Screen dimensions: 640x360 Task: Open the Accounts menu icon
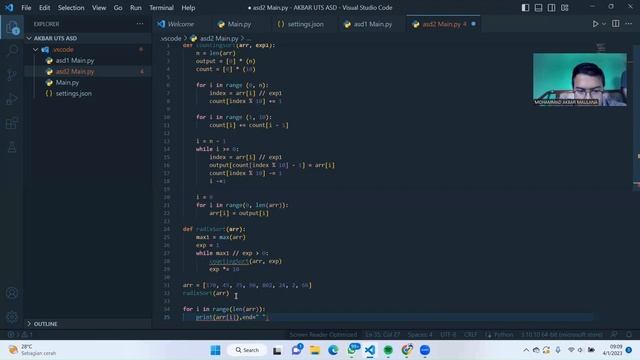pyautogui.click(x=12, y=293)
